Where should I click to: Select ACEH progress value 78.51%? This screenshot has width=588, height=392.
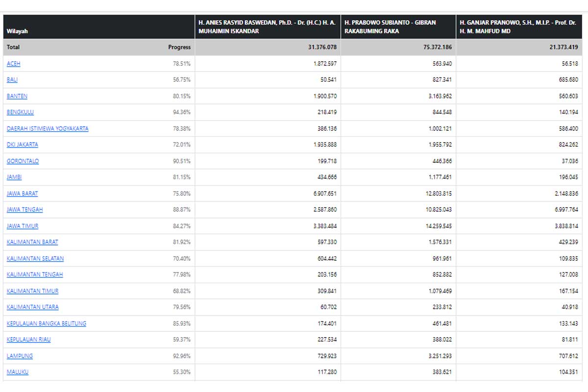[182, 64]
